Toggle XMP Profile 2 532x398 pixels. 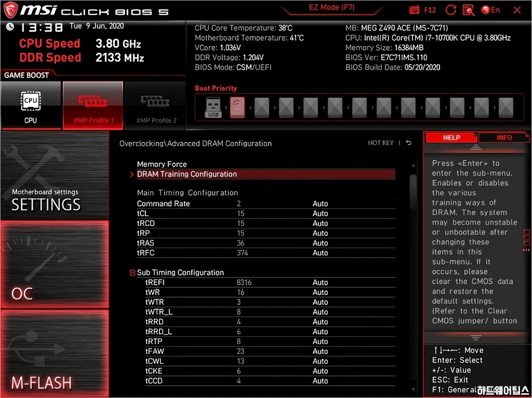pos(156,106)
